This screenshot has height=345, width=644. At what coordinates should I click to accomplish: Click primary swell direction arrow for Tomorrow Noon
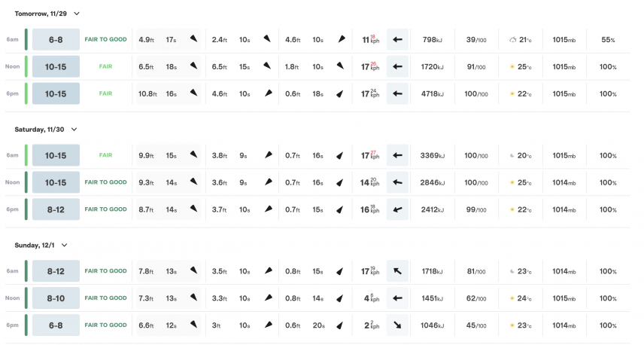point(193,66)
